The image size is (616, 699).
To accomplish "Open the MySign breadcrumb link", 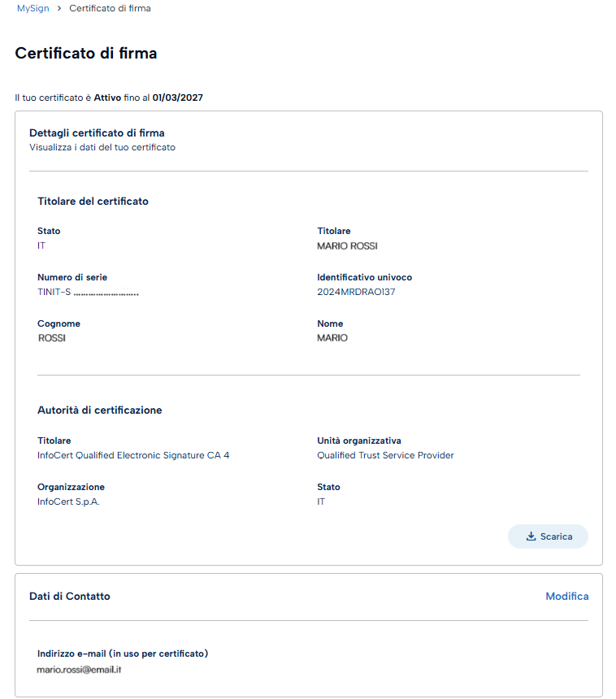I will point(33,8).
